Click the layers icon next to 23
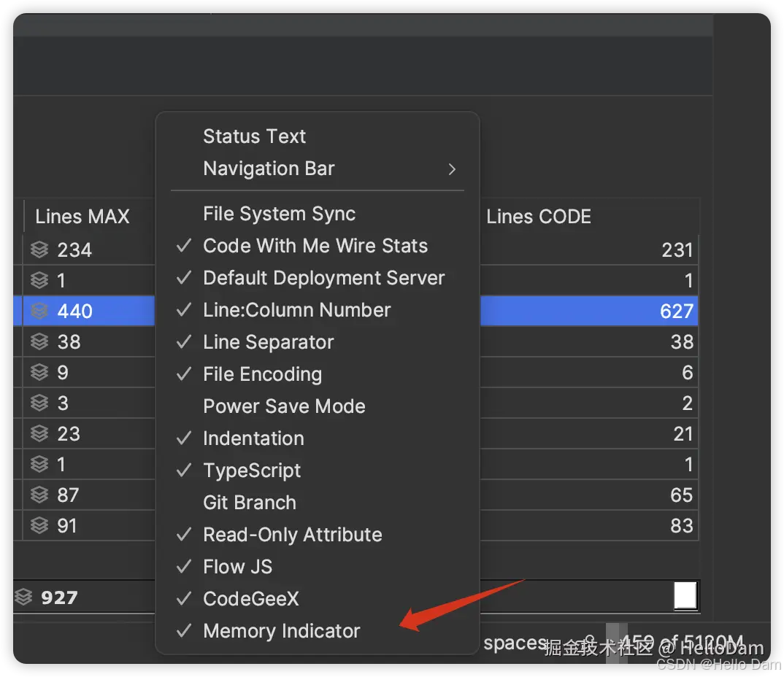Image resolution: width=784 pixels, height=677 pixels. (39, 434)
